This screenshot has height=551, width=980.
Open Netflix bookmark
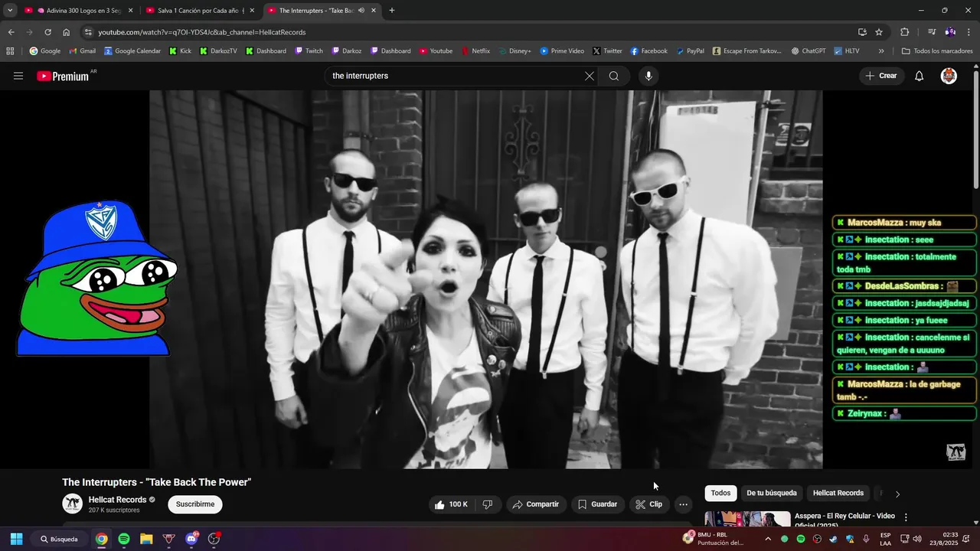tap(475, 51)
